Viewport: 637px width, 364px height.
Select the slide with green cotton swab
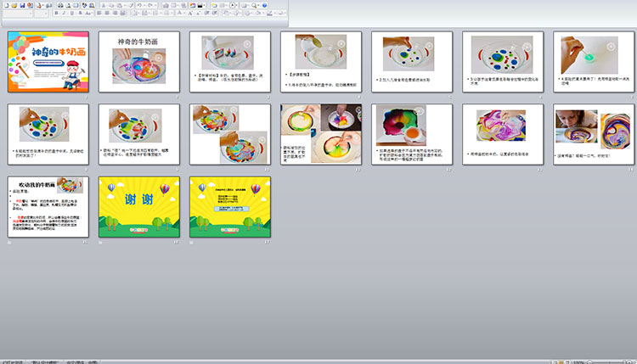coord(594,62)
